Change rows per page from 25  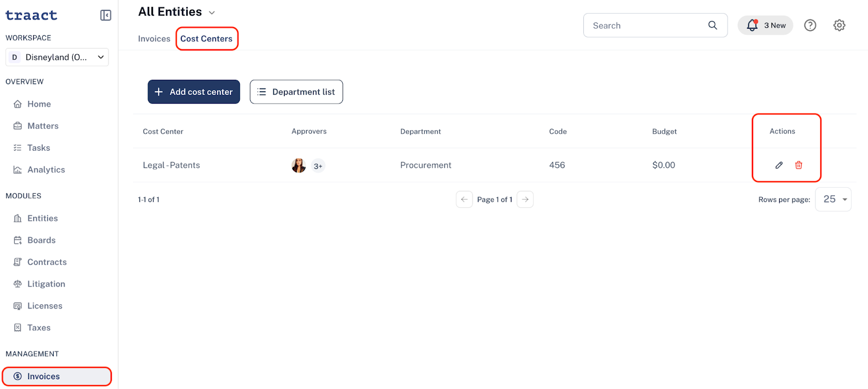833,199
